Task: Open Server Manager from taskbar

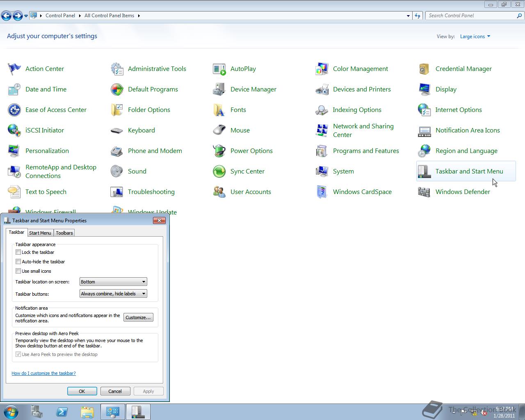Action: coord(37,412)
